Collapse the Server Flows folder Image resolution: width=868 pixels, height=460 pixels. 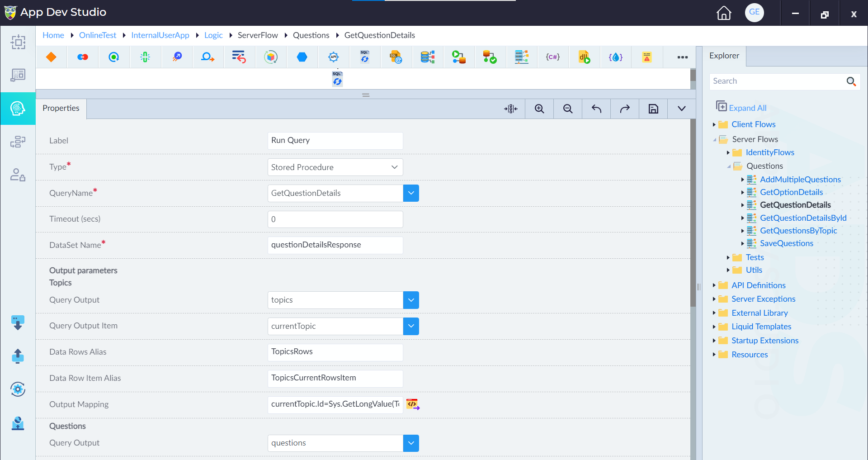714,140
